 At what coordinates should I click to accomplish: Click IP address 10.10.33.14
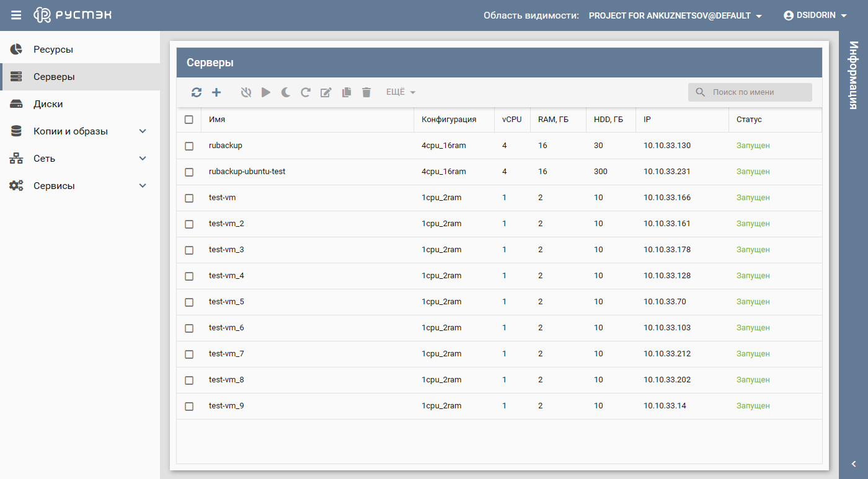[x=665, y=406]
